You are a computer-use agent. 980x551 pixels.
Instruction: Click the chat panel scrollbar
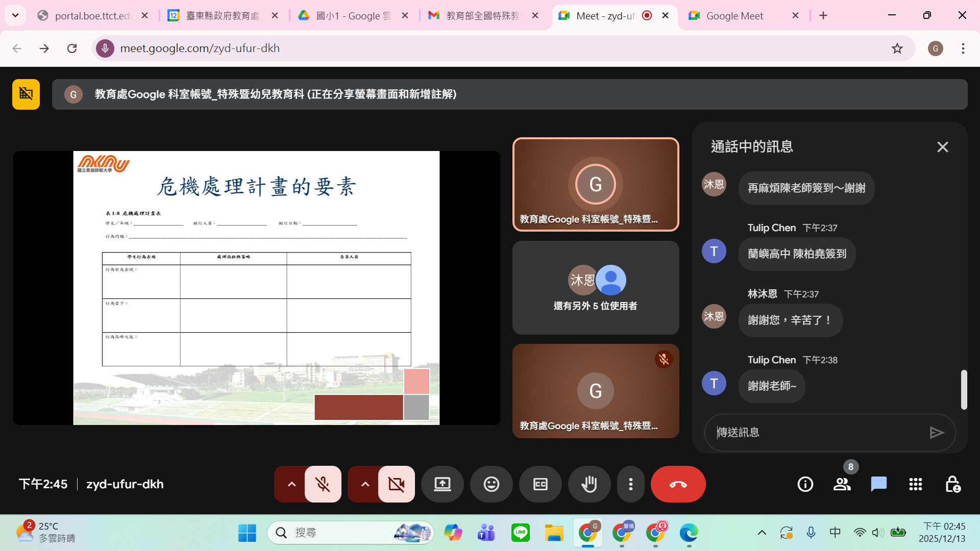(964, 389)
